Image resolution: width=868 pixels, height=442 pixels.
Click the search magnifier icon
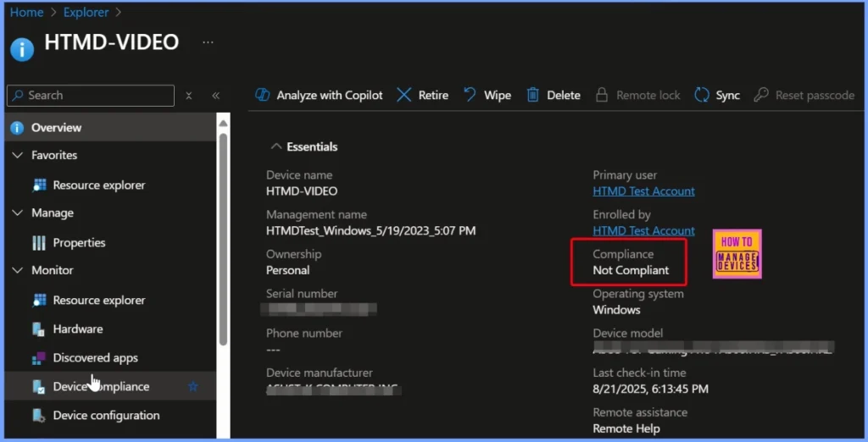coord(18,95)
